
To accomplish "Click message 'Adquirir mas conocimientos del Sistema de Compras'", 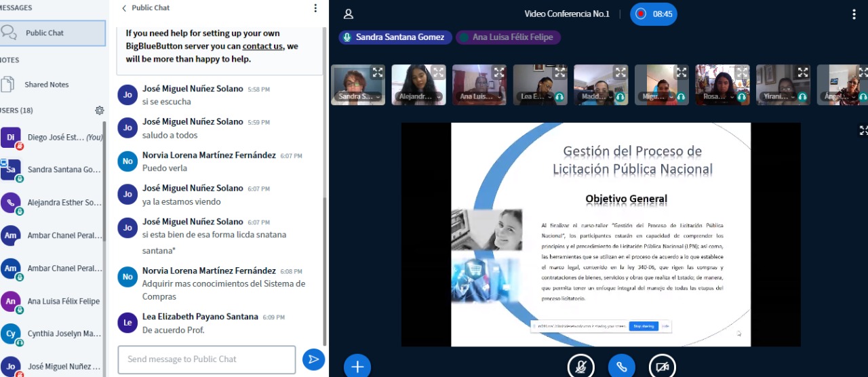I will (224, 290).
